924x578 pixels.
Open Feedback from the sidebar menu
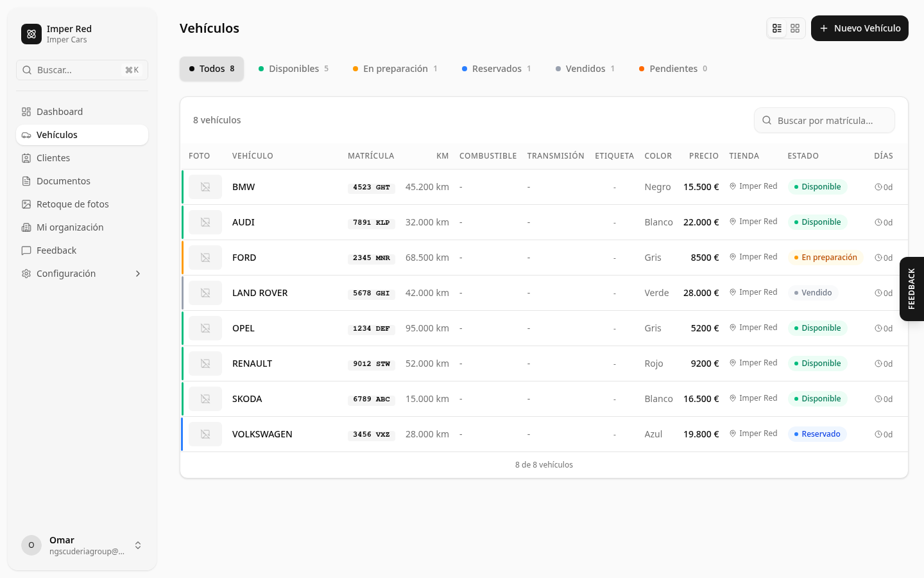point(56,250)
